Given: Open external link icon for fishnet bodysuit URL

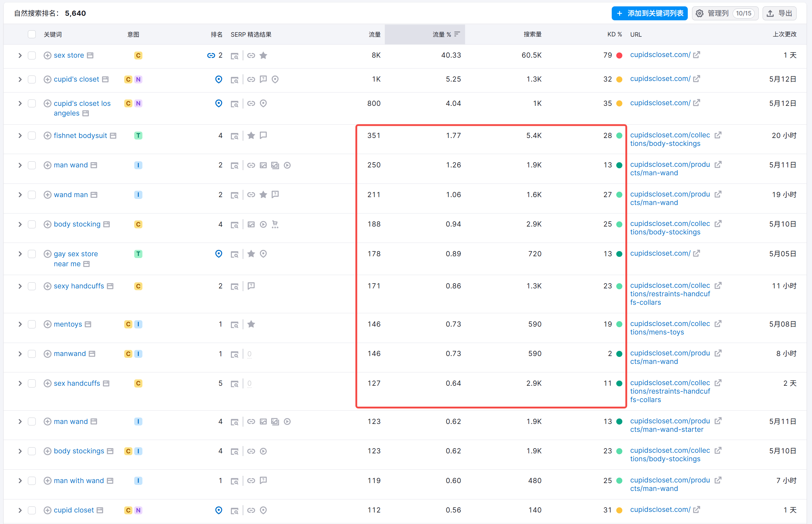Looking at the screenshot, I should (717, 136).
